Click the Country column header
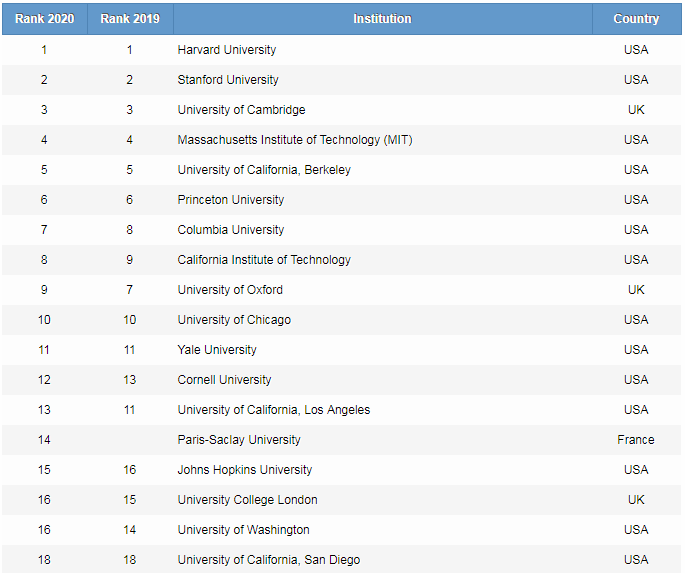Image resolution: width=685 pixels, height=573 pixels. click(x=636, y=19)
